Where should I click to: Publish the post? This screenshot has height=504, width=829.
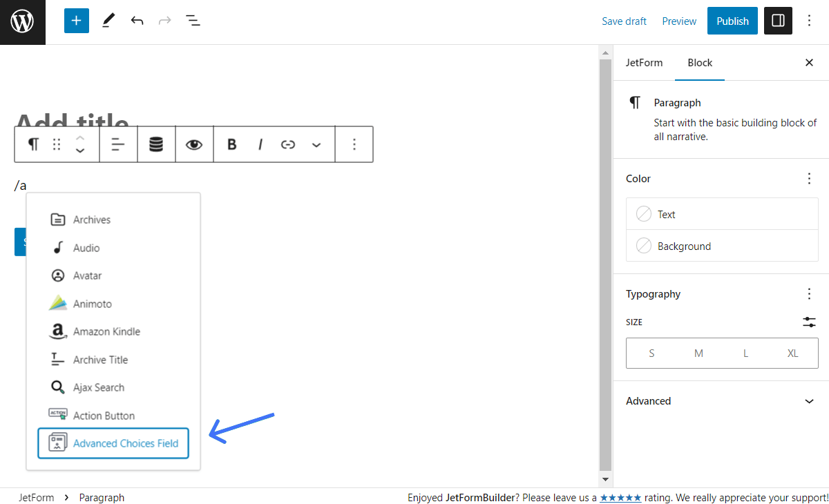tap(732, 21)
